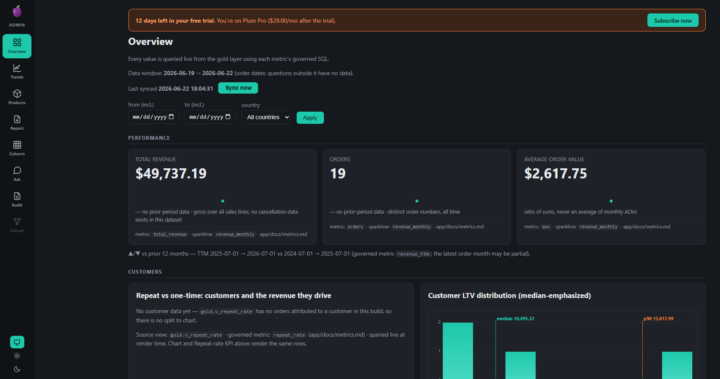Click the Average Order Value $2,617.75

coord(556,174)
